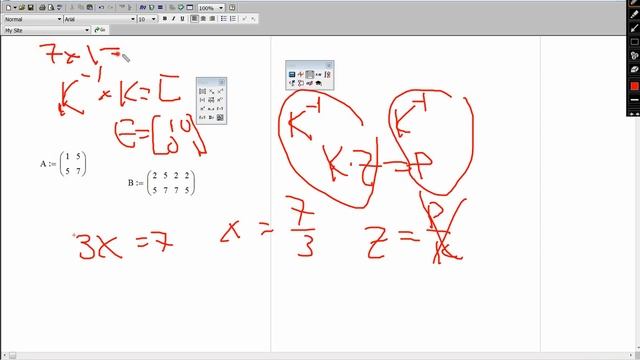
Task: Select Align Center
Action: click(203, 19)
